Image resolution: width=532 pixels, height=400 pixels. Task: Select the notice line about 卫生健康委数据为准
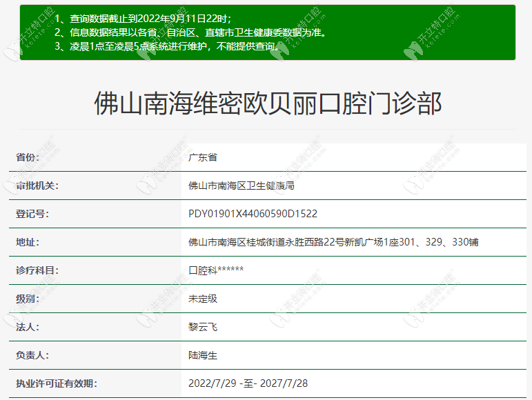click(x=190, y=32)
